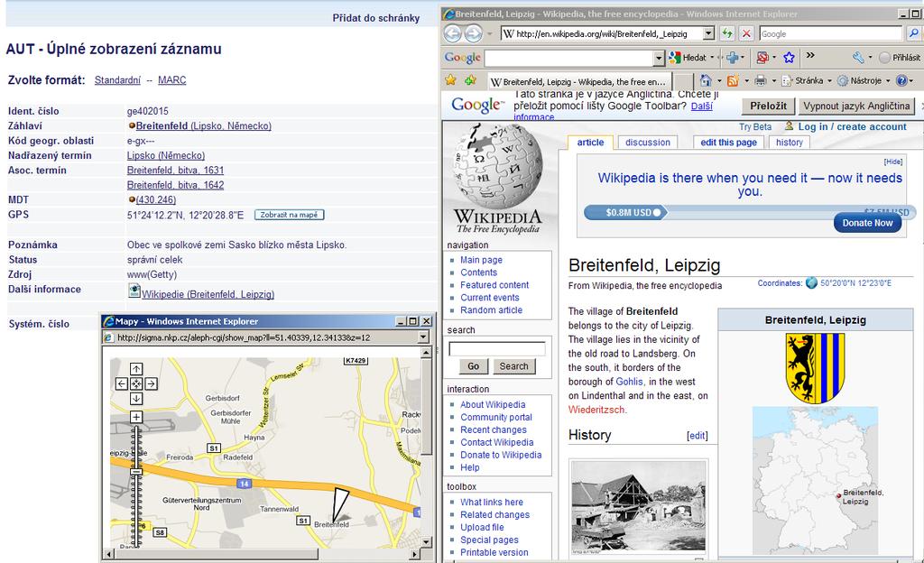Screen dimensions: 924x563
Task: Zoom in the map with plus button
Action: point(136,417)
